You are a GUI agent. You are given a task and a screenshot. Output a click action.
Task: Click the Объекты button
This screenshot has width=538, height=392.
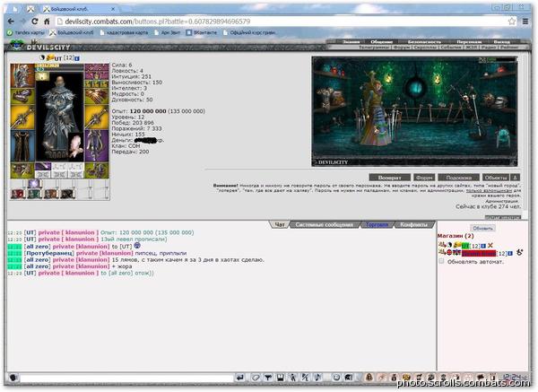point(496,178)
